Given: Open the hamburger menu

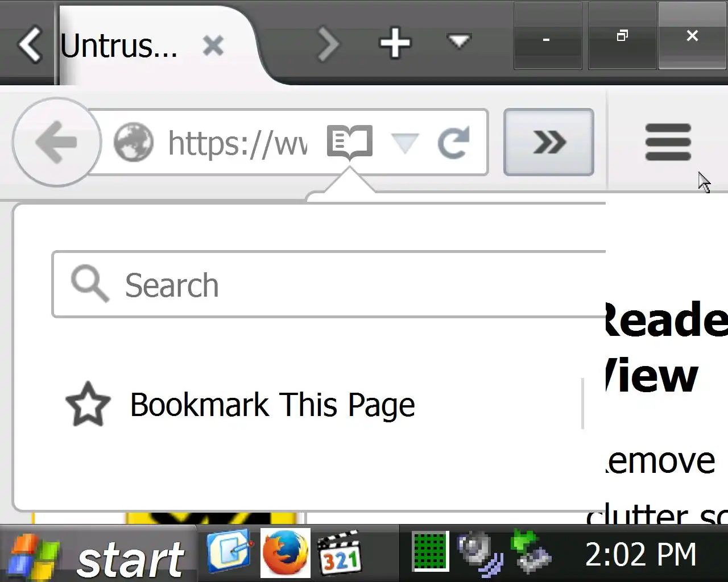Looking at the screenshot, I should coord(668,142).
